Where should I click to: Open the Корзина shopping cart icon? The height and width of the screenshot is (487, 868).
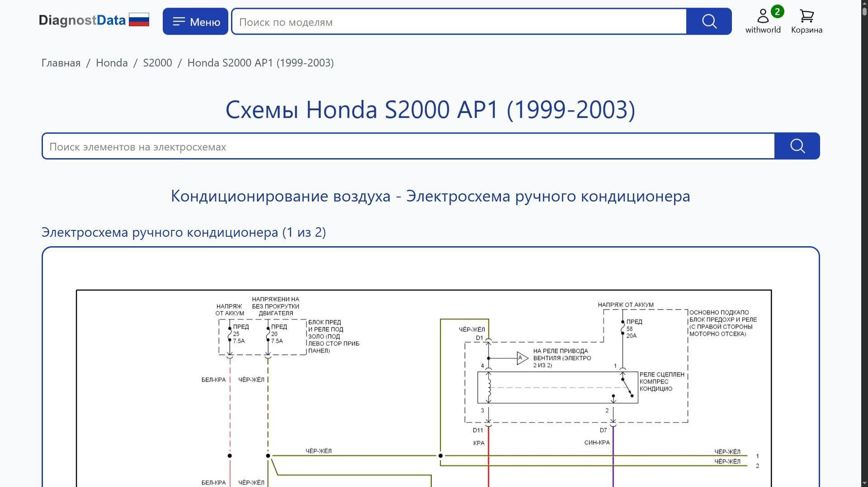click(x=807, y=21)
